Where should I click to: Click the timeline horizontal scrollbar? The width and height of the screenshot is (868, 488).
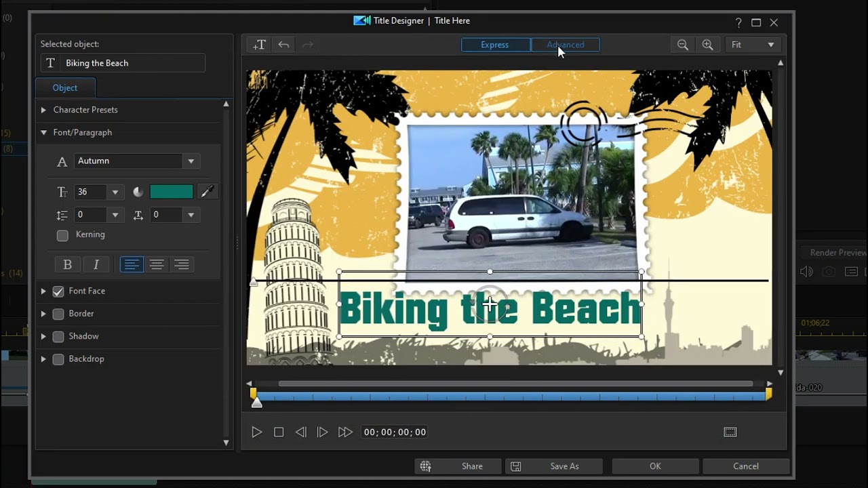coord(515,384)
